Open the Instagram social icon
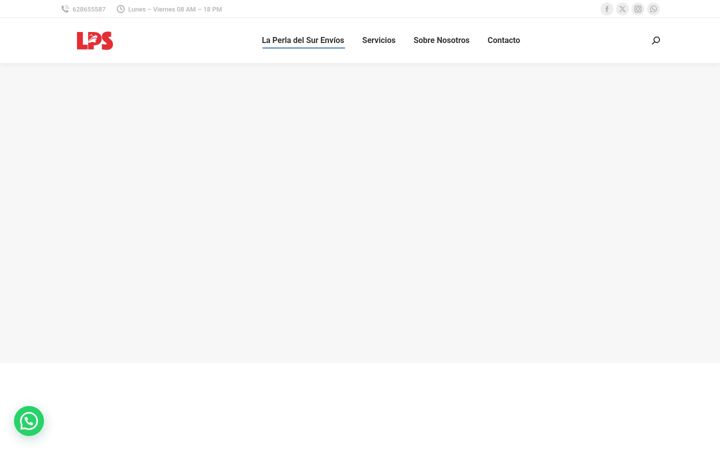 click(638, 9)
